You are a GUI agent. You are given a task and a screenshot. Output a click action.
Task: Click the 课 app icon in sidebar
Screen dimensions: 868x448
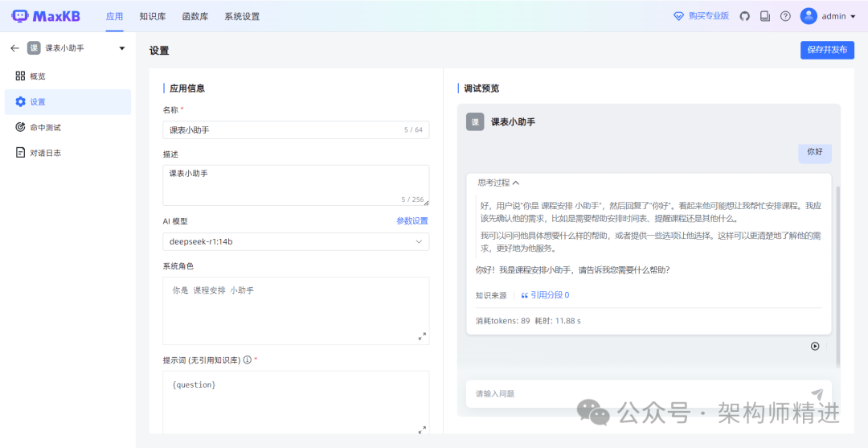point(34,48)
